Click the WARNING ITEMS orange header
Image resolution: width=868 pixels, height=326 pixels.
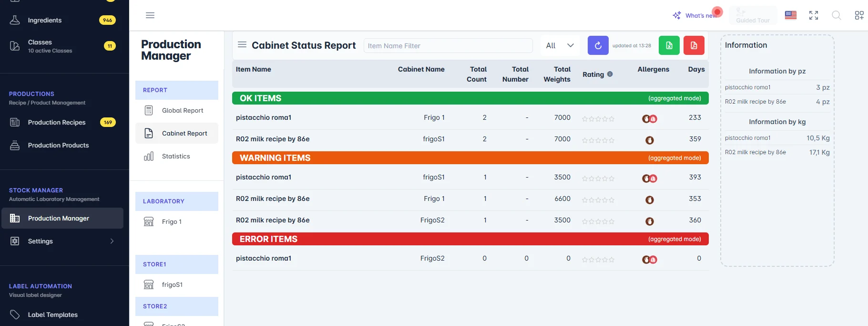click(x=470, y=158)
